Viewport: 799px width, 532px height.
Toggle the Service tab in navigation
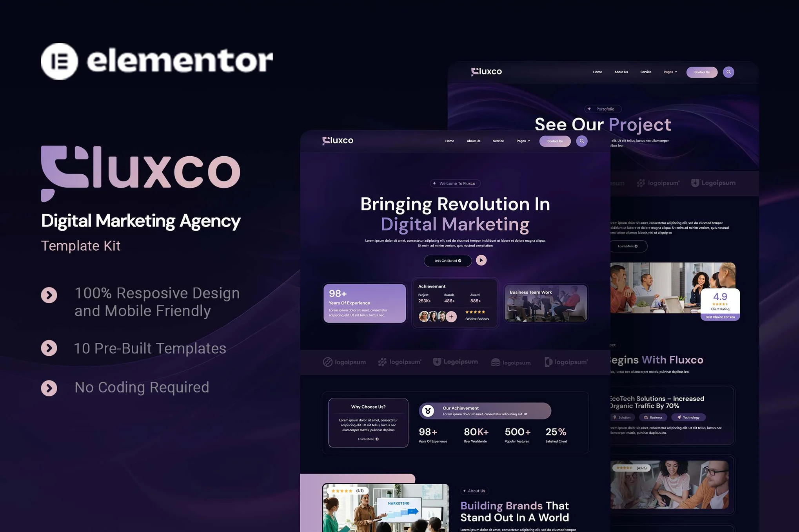click(x=498, y=141)
